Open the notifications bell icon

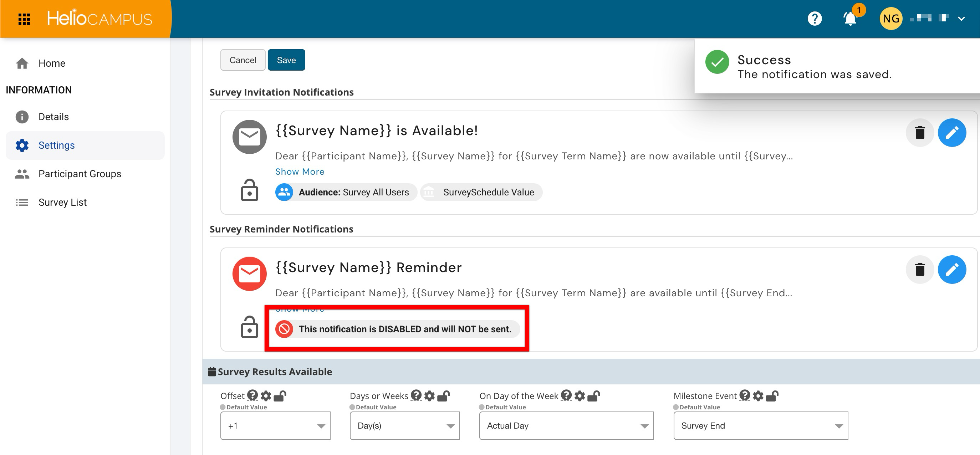click(x=850, y=19)
